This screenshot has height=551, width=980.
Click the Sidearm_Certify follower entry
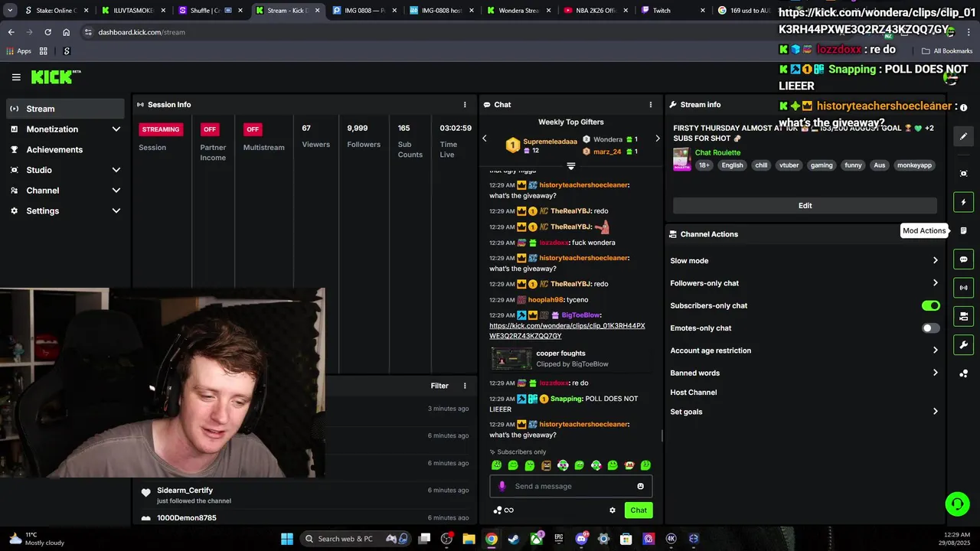pyautogui.click(x=304, y=495)
